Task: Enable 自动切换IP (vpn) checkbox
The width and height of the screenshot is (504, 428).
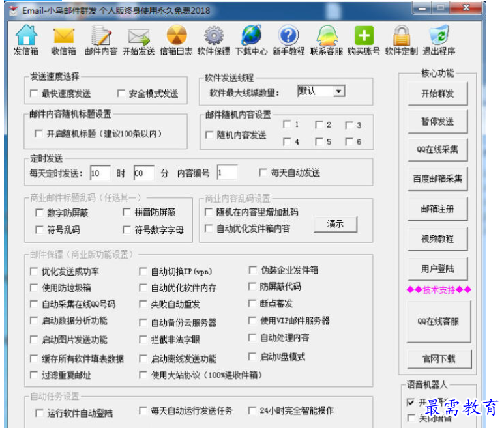Action: tap(143, 272)
